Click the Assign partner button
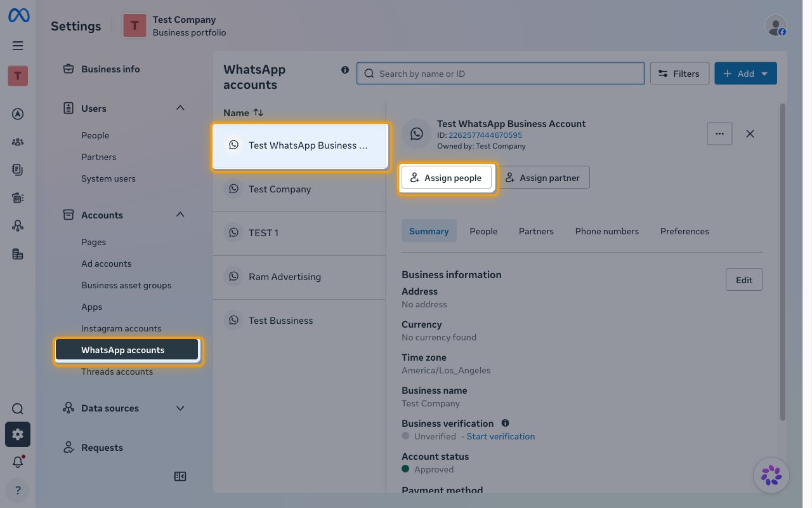The height and width of the screenshot is (508, 812). pyautogui.click(x=543, y=178)
